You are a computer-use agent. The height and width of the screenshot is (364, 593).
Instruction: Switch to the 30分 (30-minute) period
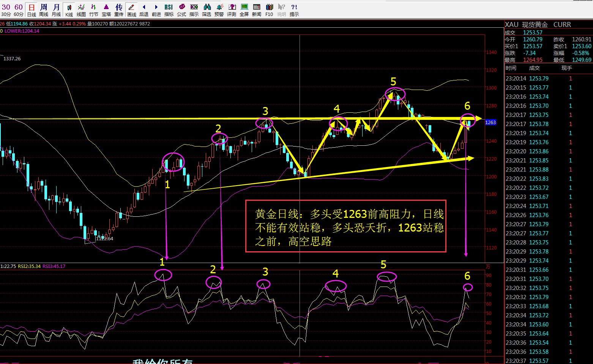point(6,10)
